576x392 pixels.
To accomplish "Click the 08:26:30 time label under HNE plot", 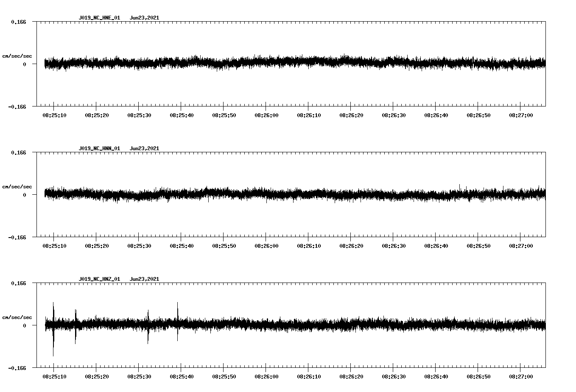I will 394,115.
